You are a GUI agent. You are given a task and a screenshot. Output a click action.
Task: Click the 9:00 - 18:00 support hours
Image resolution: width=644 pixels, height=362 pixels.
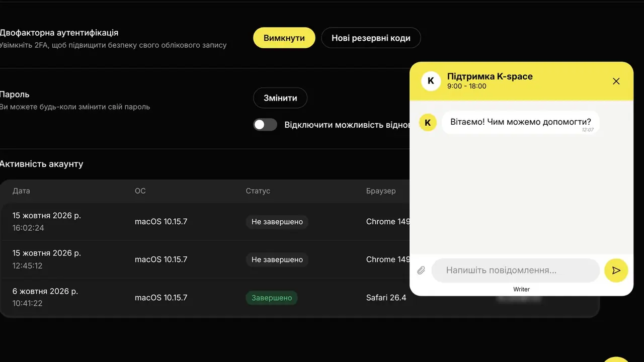(467, 86)
